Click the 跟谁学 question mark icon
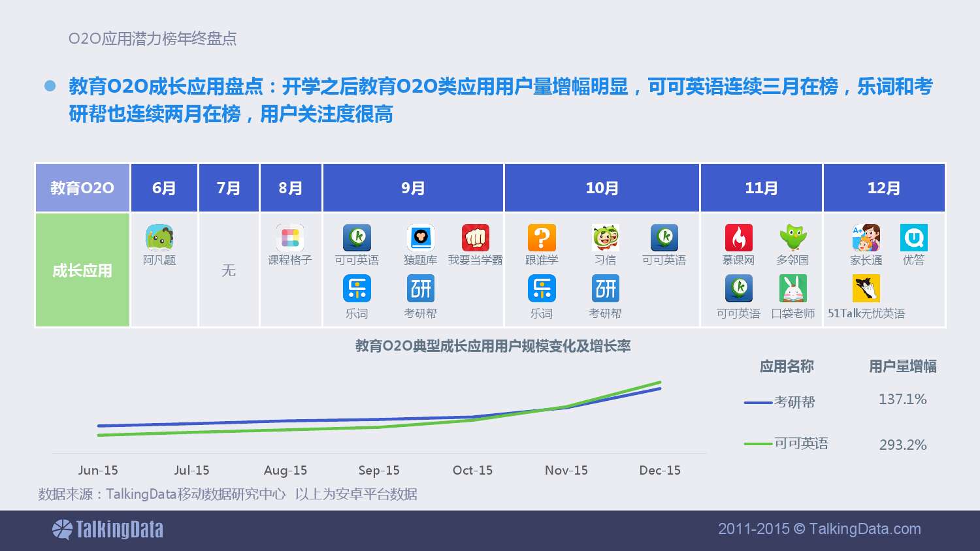980x551 pixels. pos(542,238)
